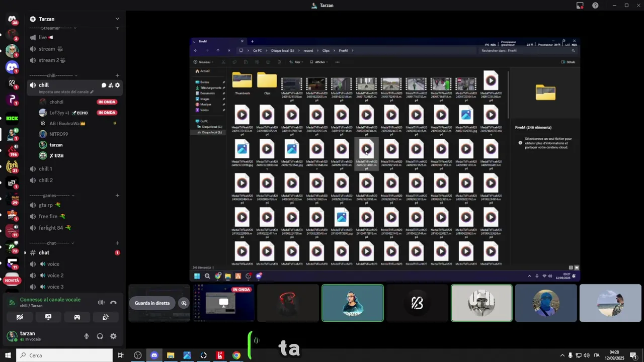Join the stream 2 voice channel
Screen dimensions: 644x362
coord(74,60)
